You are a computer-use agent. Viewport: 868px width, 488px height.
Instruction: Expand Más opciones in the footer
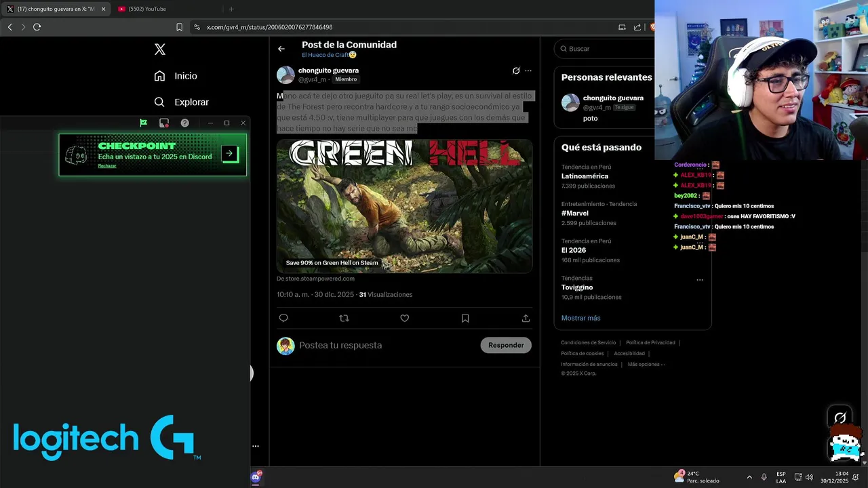coord(646,365)
